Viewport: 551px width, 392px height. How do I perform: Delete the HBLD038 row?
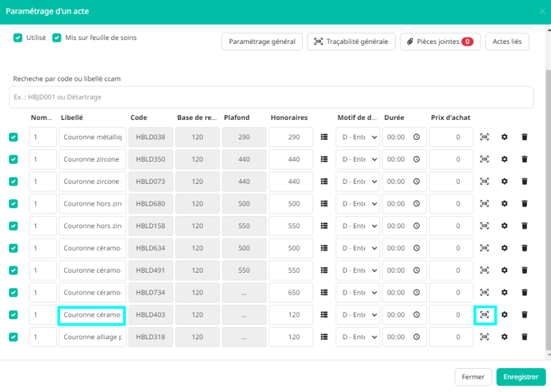click(x=525, y=137)
